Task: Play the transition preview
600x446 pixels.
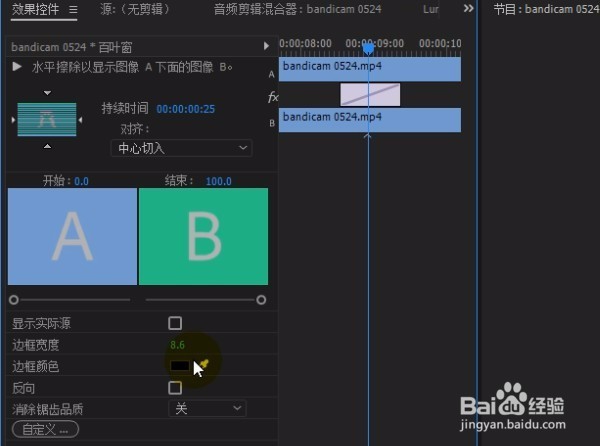Action: tap(16, 67)
